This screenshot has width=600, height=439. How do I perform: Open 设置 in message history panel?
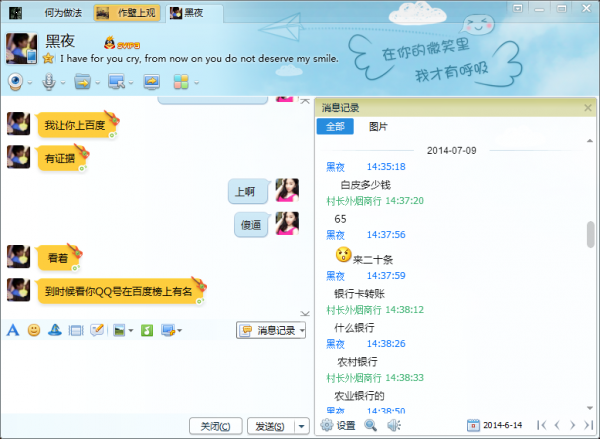(338, 425)
